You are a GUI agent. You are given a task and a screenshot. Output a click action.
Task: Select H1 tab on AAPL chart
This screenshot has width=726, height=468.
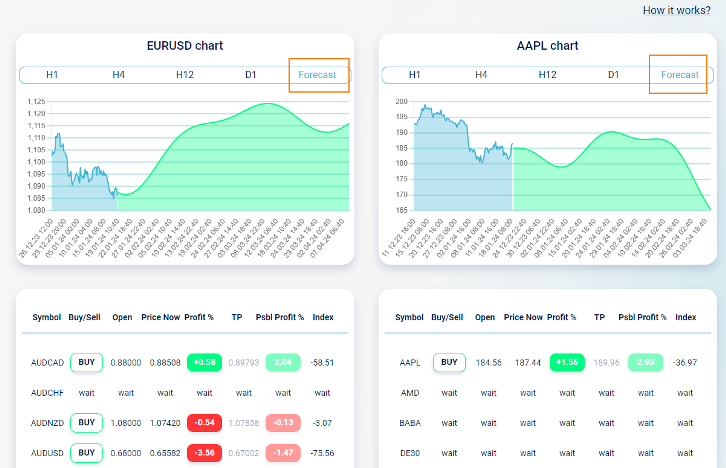[415, 75]
